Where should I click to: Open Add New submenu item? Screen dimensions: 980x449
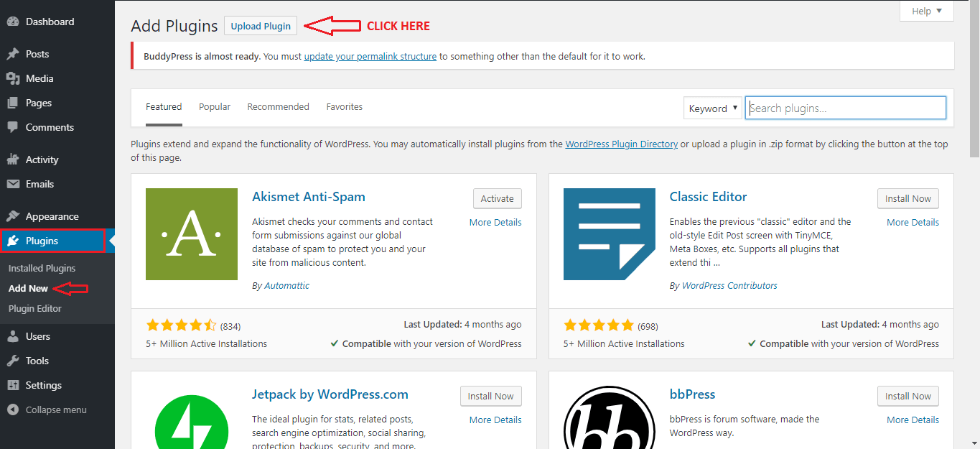(29, 288)
